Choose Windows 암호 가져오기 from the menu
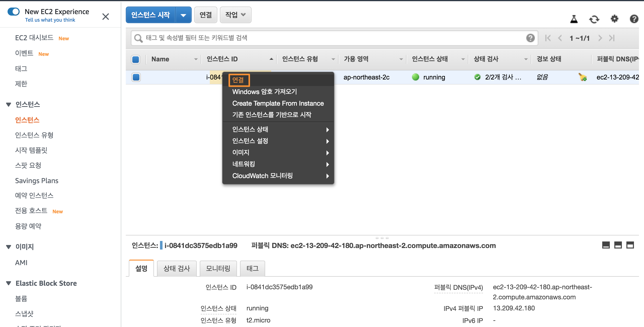Image resolution: width=644 pixels, height=327 pixels. pyautogui.click(x=278, y=92)
